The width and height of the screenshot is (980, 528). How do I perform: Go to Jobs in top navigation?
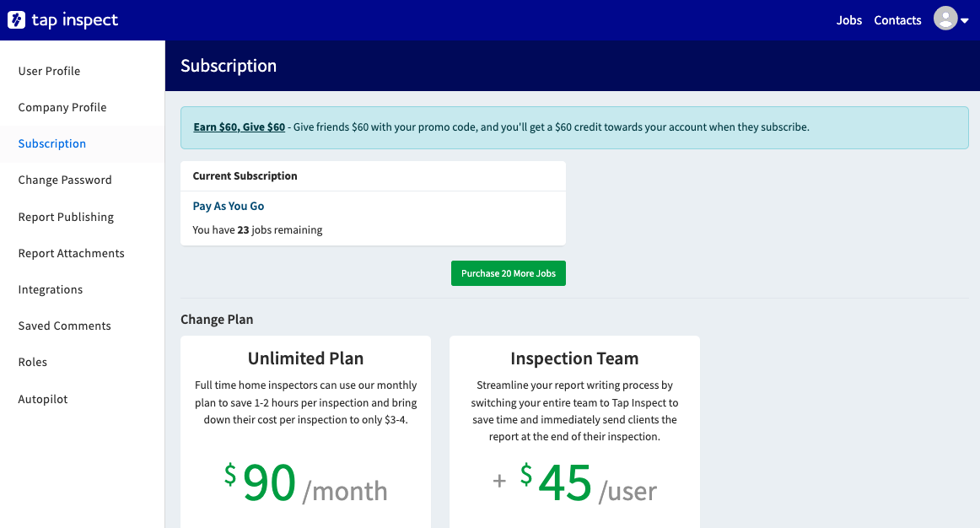(848, 20)
